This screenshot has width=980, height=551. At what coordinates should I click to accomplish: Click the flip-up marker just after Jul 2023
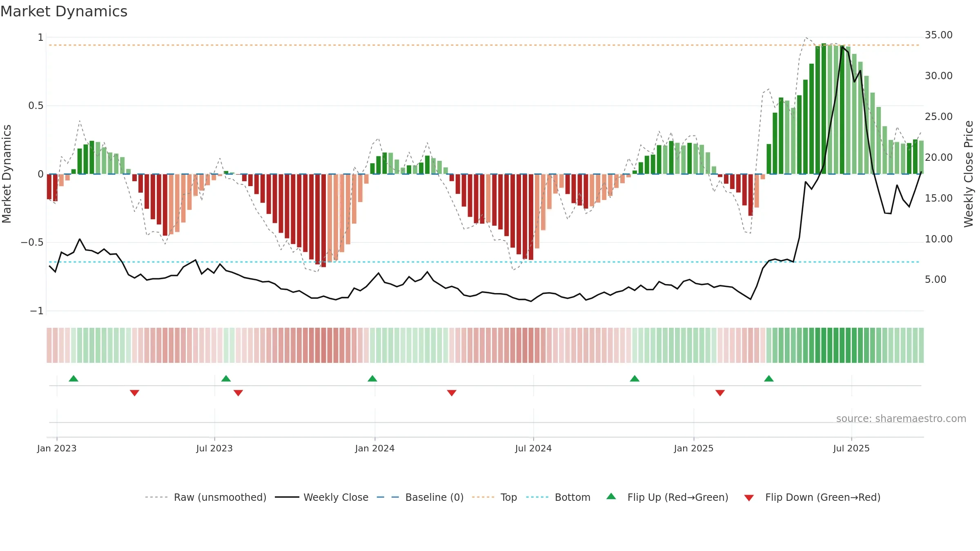coord(226,378)
